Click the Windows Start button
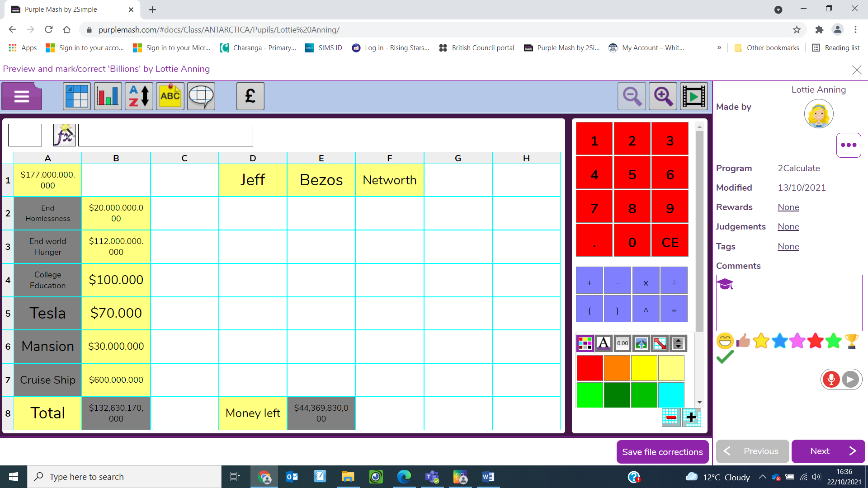This screenshot has height=488, width=868. [14, 477]
